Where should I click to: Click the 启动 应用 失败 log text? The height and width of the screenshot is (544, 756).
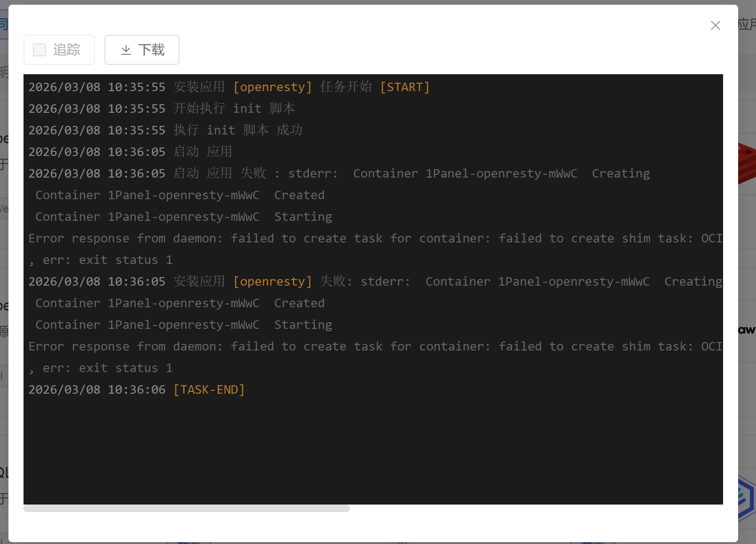tap(220, 174)
